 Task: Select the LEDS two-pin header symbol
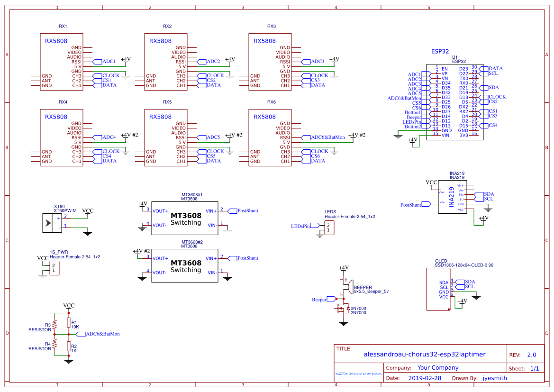click(329, 228)
